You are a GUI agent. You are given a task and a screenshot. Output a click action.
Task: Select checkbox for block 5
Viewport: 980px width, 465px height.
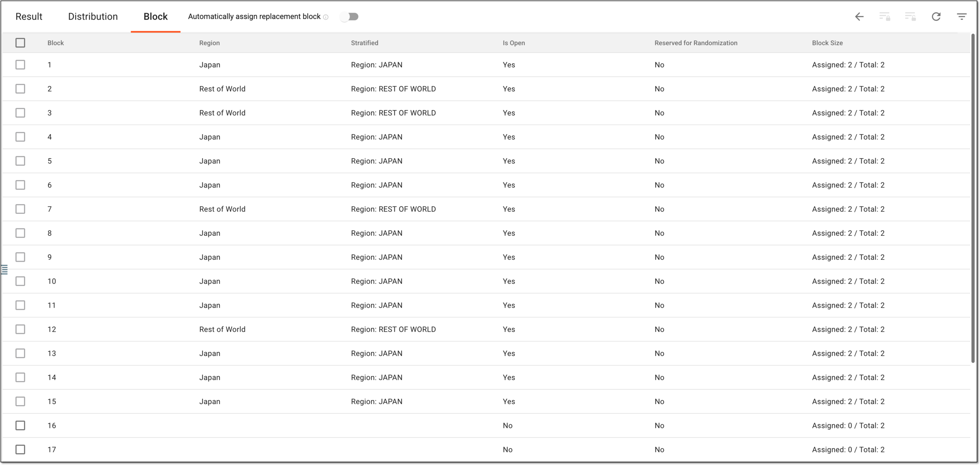tap(20, 161)
